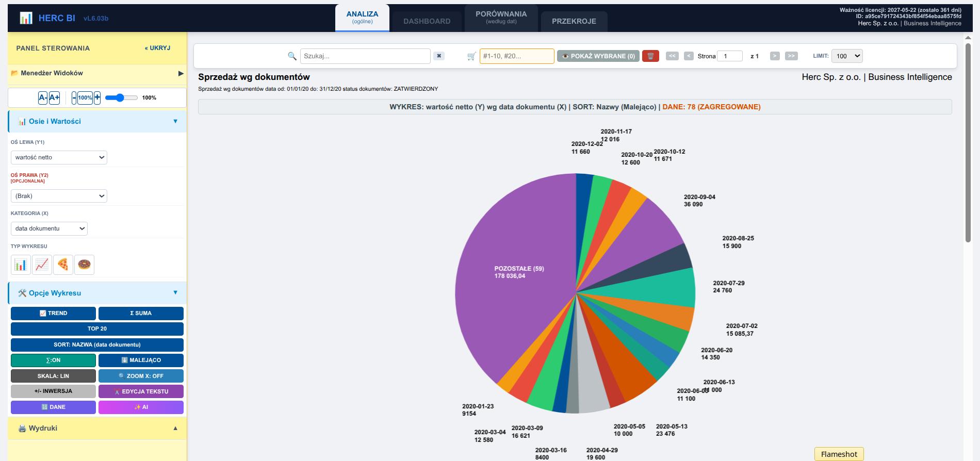The image size is (980, 461).
Task: Select the line chart type icon
Action: tap(42, 265)
